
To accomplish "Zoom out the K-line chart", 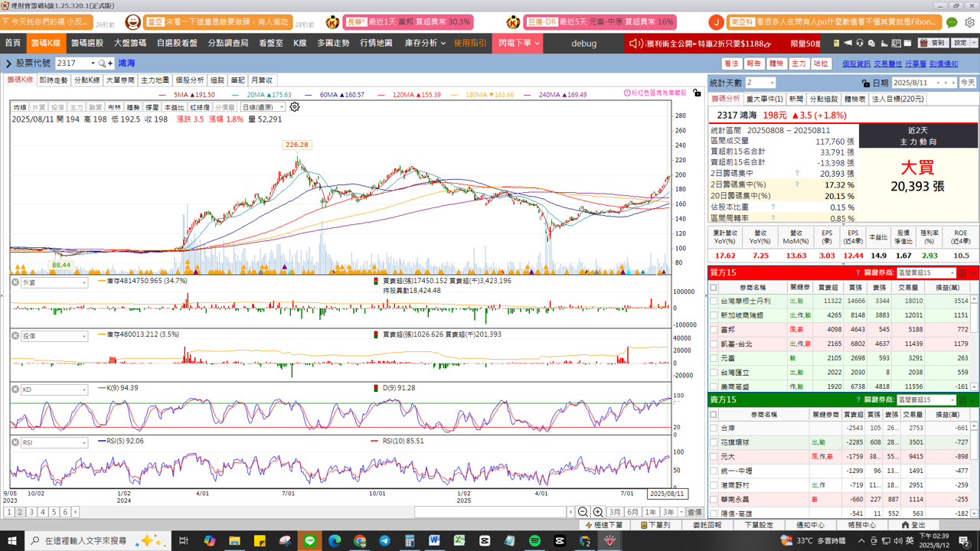I will 583,512.
